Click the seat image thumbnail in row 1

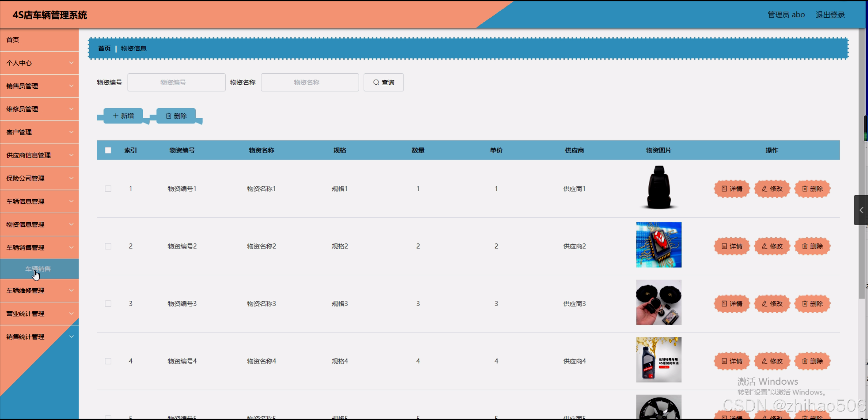tap(658, 188)
